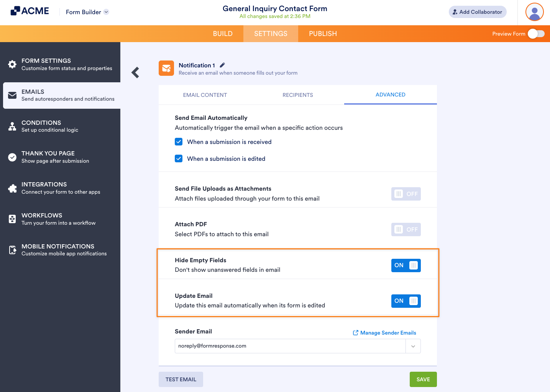Open Emails section via envelope icon
The height and width of the screenshot is (392, 550).
click(x=13, y=95)
